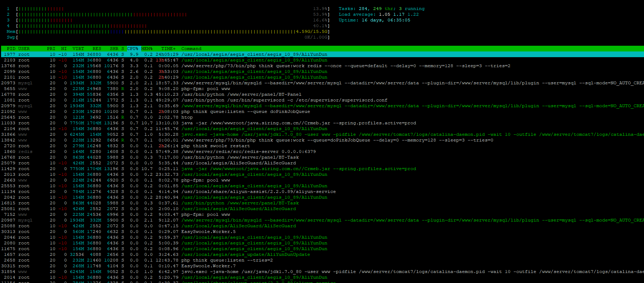Select the htop process row PID 25645
Screen dimensions: 644x283
coord(322,117)
